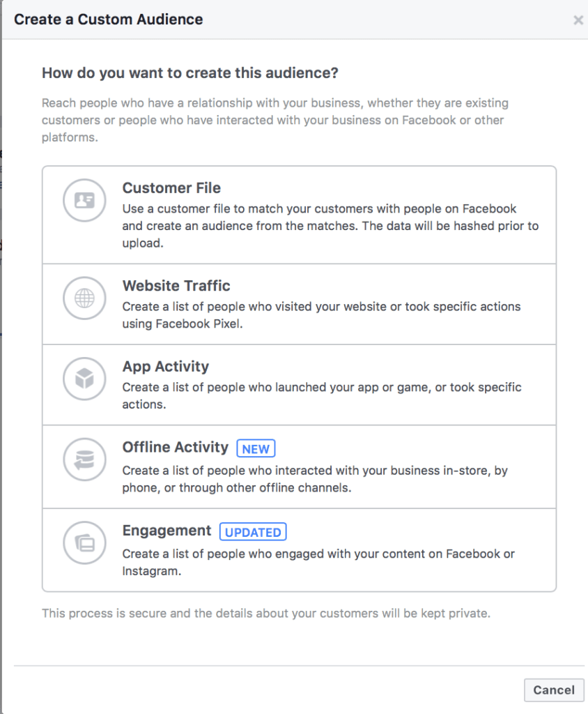Click the Facebook Pixel website visitors description
588x714 pixels.
pos(321,315)
